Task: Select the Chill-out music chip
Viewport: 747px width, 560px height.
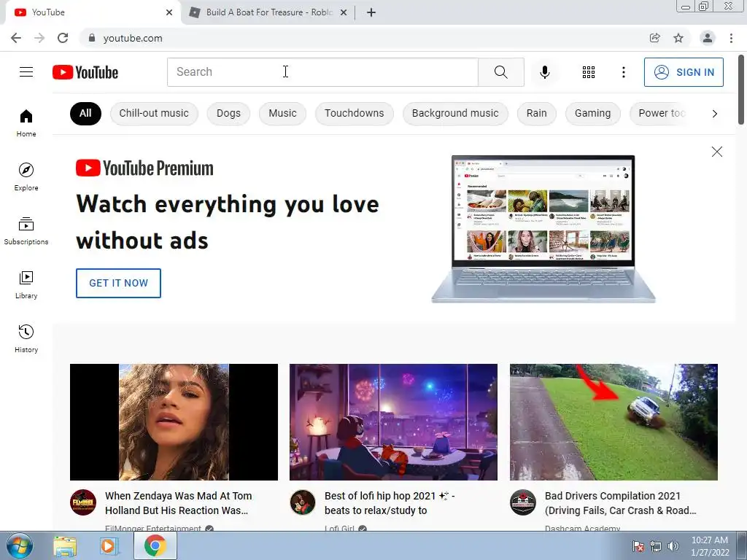Action: (x=154, y=113)
